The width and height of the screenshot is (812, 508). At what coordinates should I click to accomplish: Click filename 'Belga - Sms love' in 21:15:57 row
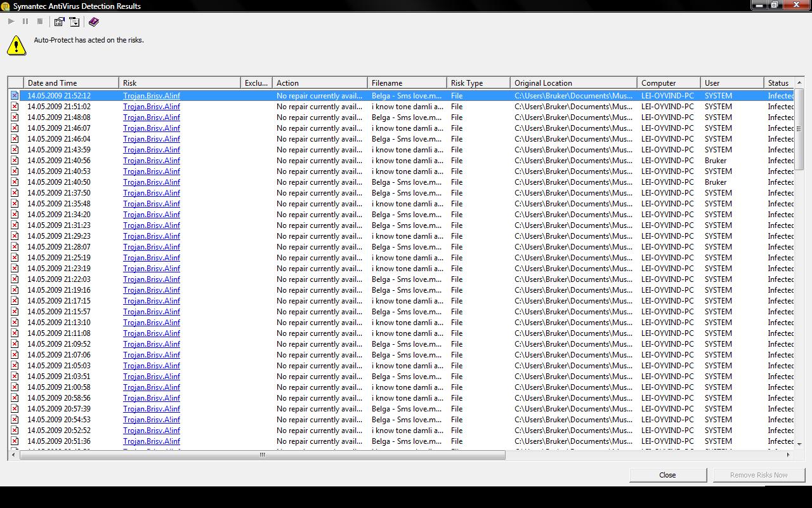click(x=407, y=312)
